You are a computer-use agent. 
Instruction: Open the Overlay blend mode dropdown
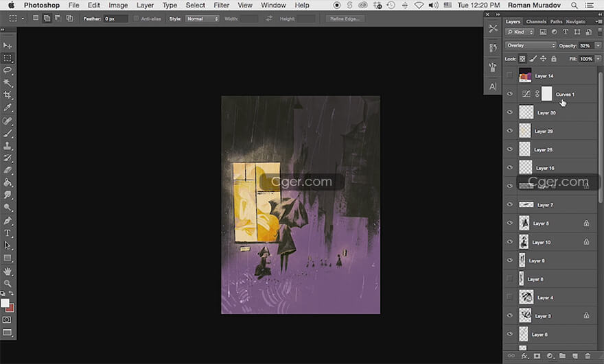(x=531, y=45)
